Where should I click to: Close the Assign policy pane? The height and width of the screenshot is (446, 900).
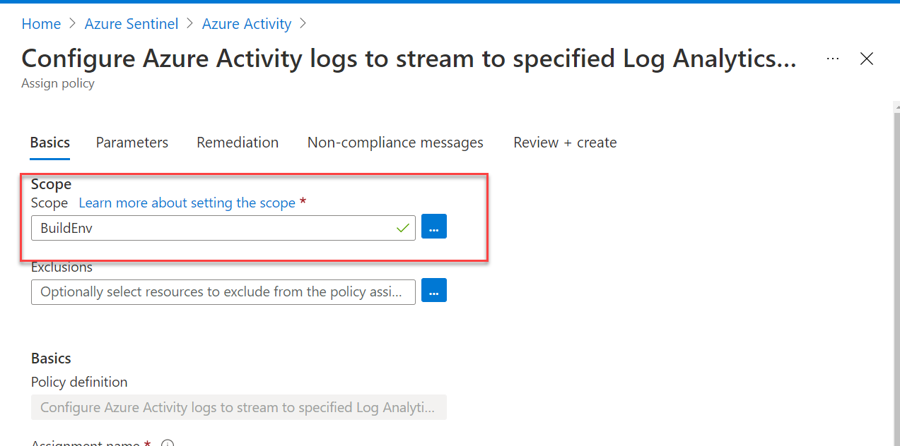pos(867,59)
